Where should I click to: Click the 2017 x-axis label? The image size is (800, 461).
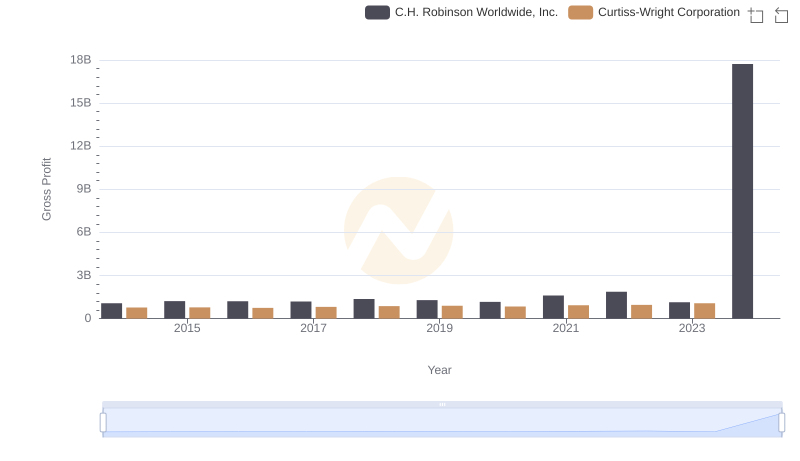313,328
